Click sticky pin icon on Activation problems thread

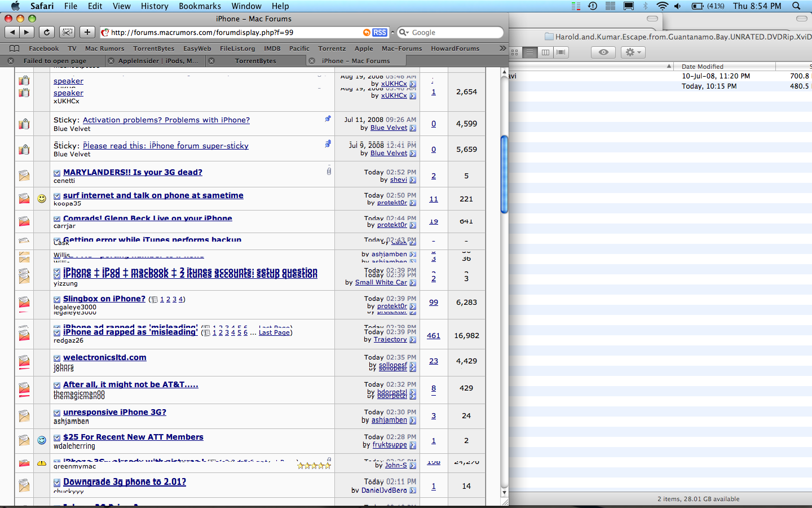(x=328, y=119)
